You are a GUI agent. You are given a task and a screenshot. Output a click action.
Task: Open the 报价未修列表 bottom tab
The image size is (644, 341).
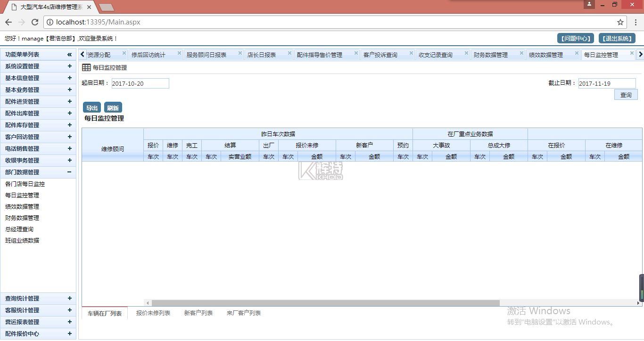(x=153, y=313)
